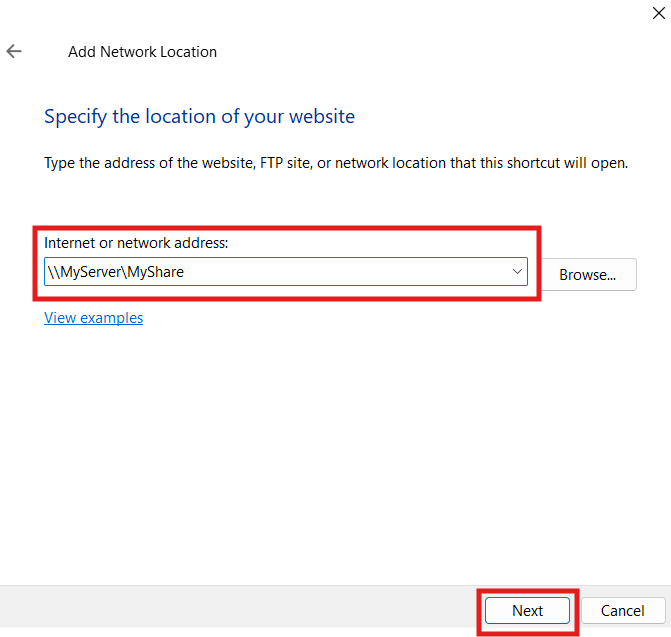This screenshot has width=671, height=637.
Task: Click the 'Specify the location of your website' heading
Action: click(x=199, y=117)
